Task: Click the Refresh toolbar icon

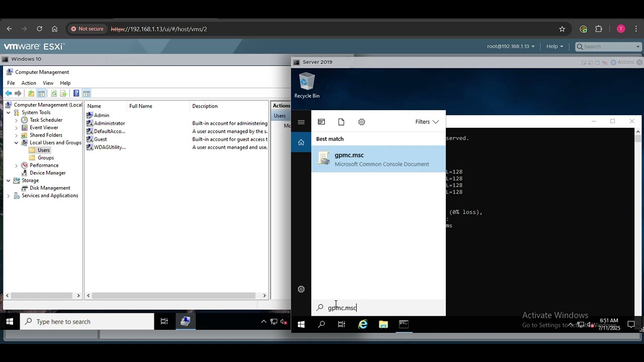Action: tap(54, 94)
